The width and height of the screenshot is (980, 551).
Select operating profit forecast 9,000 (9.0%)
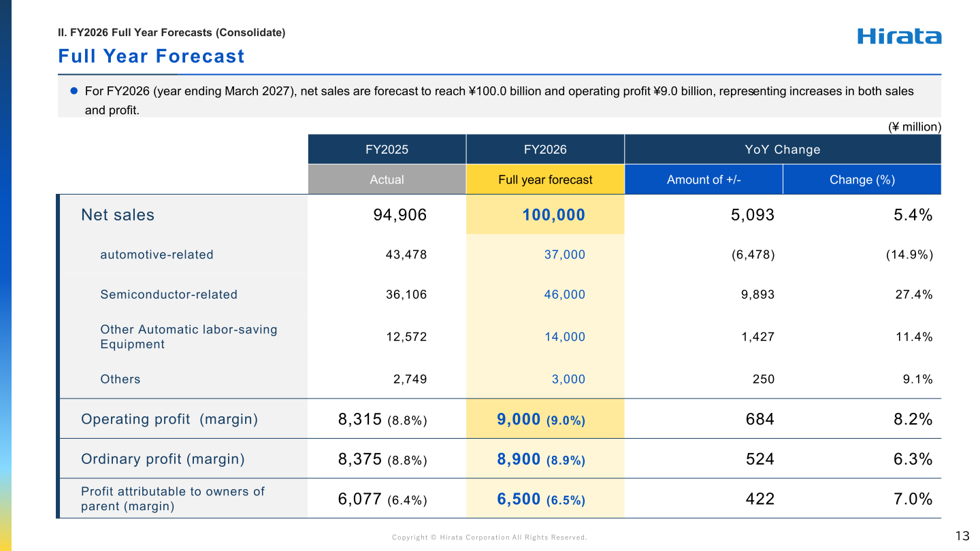[541, 420]
